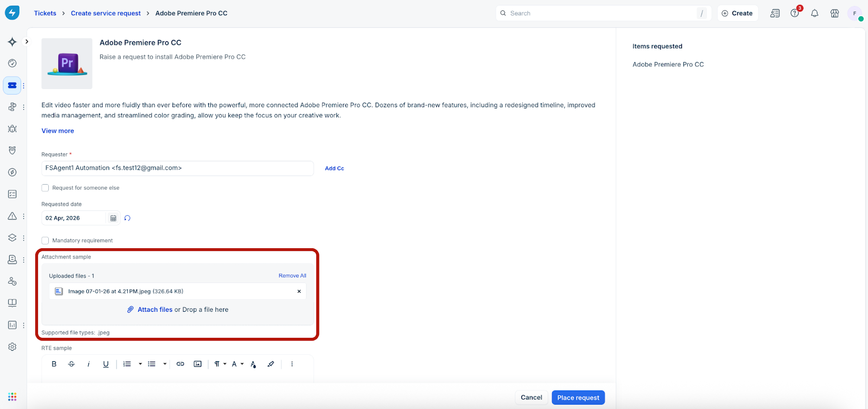This screenshot has height=409, width=868.
Task: Click the clear formatting eraser icon in the RTE
Action: click(x=271, y=364)
